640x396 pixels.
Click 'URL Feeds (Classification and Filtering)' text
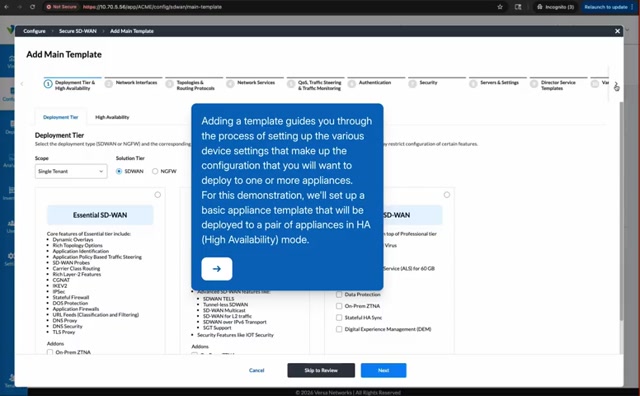pyautogui.click(x=96, y=315)
